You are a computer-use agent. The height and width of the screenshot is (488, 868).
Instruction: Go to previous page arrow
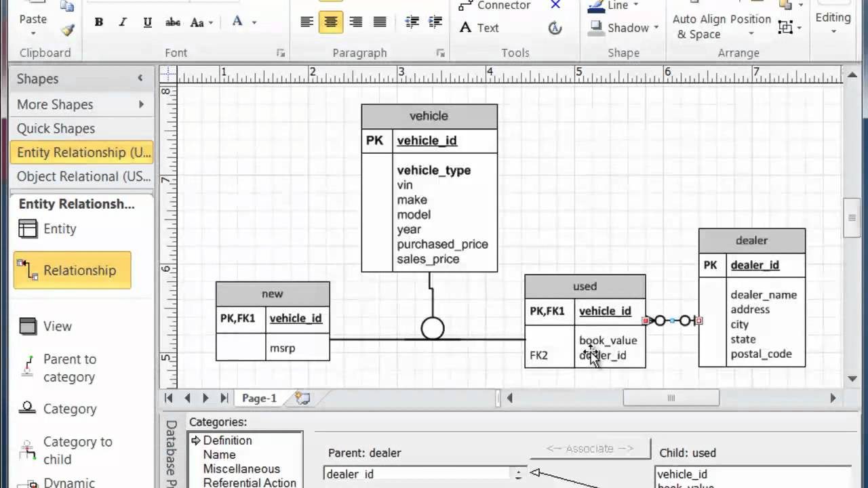187,398
